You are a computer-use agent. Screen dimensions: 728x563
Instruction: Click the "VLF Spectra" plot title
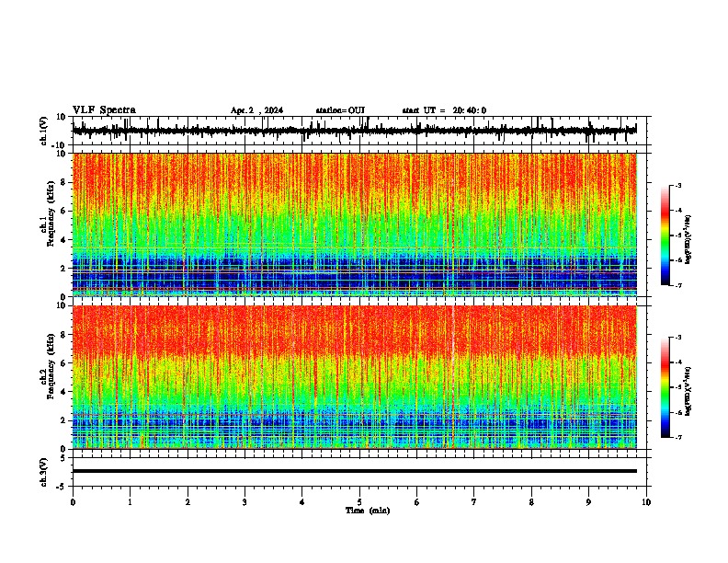click(104, 110)
